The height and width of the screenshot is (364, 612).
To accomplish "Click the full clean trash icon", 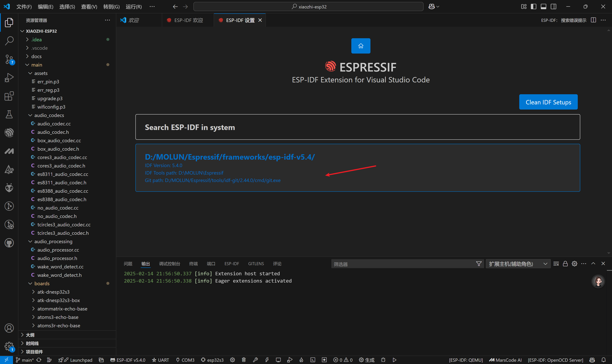I will click(x=244, y=360).
